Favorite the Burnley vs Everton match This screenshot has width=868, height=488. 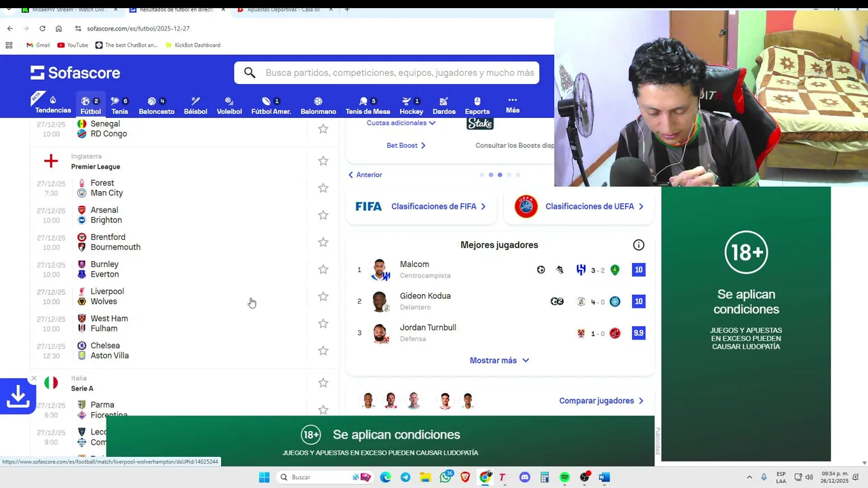(323, 269)
